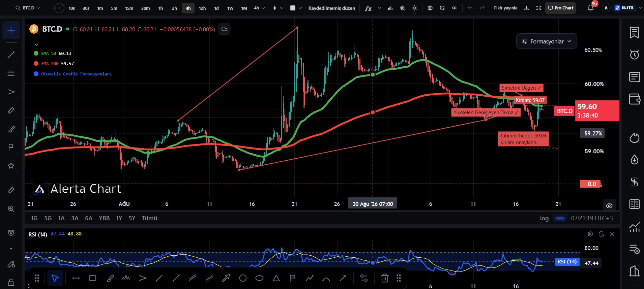Select the circle shape tool
This screenshot has width=644, height=289.
243,278
